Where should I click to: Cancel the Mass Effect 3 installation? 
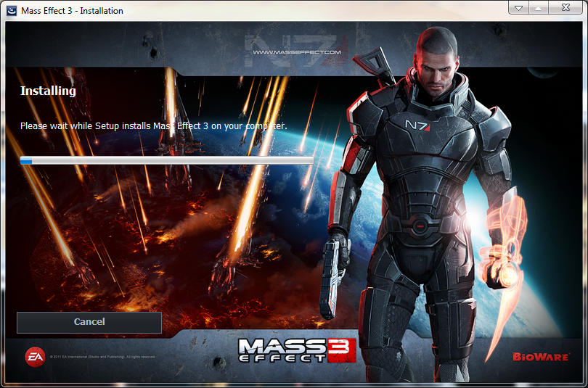(89, 323)
